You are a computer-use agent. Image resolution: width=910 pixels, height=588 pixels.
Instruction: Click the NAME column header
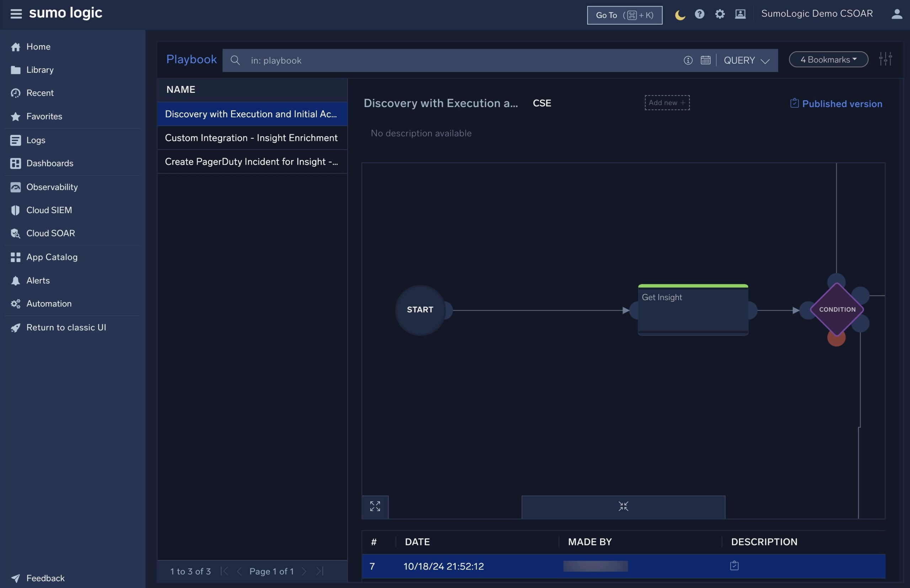point(181,90)
